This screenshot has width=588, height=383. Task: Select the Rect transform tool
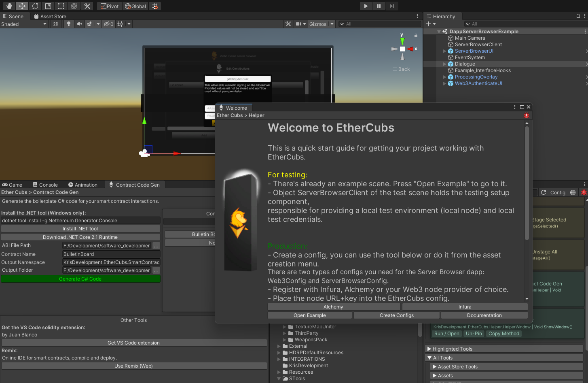coord(61,6)
